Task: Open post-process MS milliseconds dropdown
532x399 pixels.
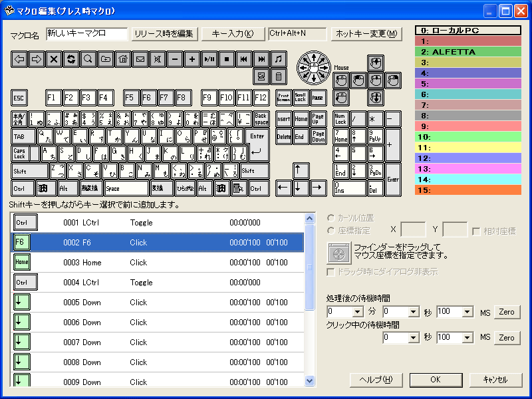Action: pyautogui.click(x=467, y=312)
